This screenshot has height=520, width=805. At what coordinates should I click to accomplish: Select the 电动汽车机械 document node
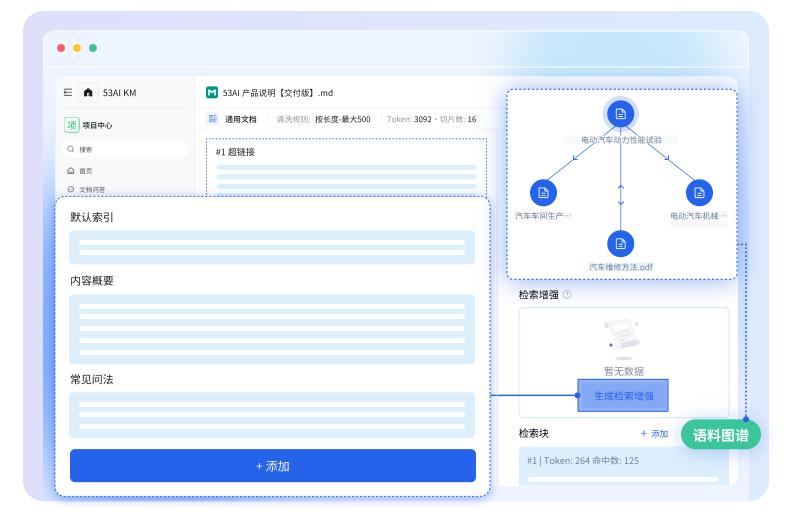pyautogui.click(x=698, y=192)
